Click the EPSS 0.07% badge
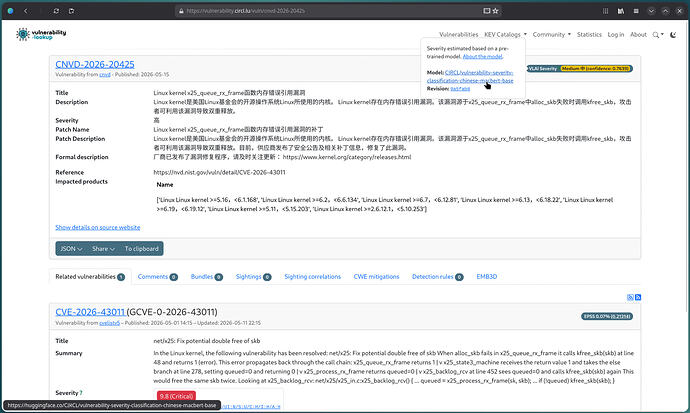Screen dimensions: 690x413 (607, 317)
